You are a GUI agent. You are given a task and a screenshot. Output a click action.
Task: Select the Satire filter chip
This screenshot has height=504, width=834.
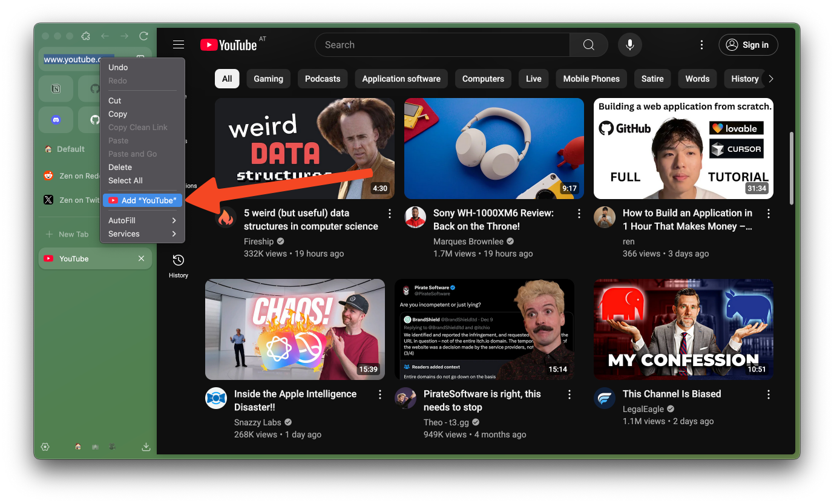click(x=652, y=79)
